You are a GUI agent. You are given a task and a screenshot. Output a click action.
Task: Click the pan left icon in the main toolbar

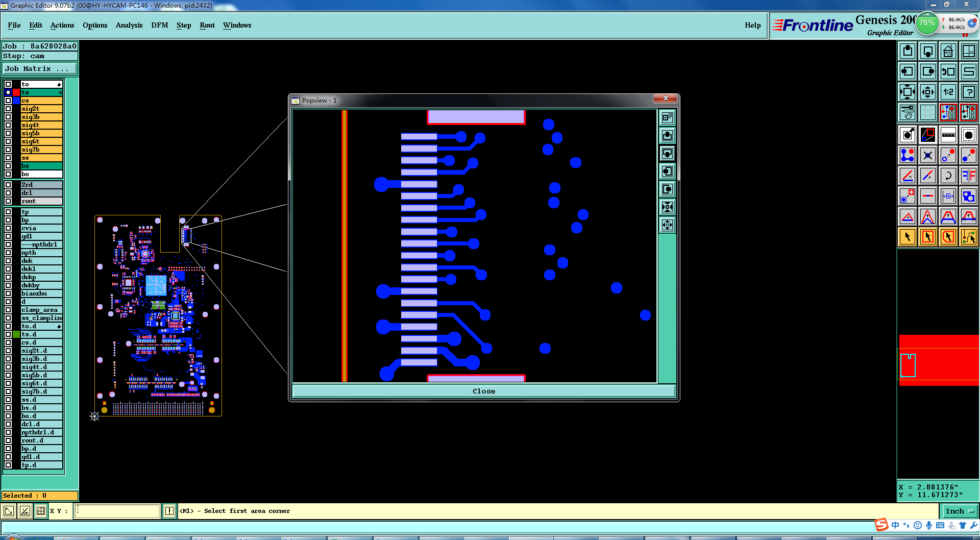(908, 71)
